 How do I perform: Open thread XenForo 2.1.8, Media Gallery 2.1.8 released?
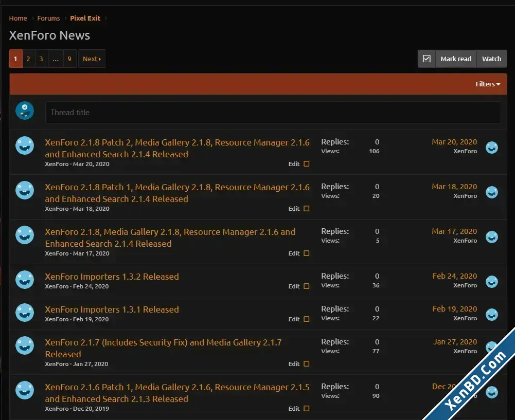(x=170, y=238)
